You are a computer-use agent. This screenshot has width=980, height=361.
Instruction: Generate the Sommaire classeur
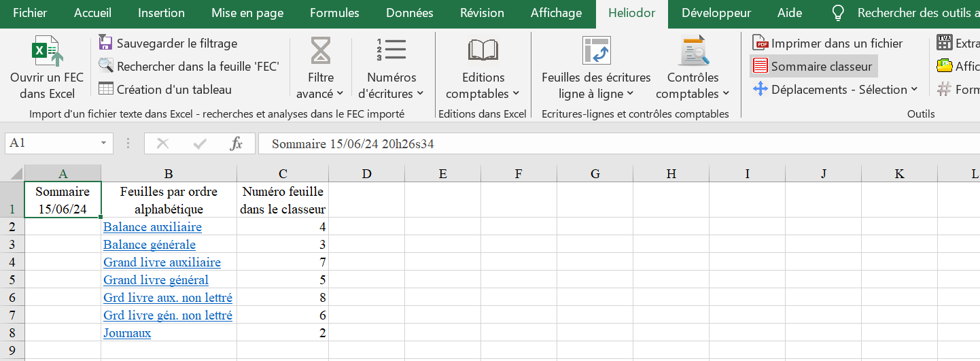point(813,66)
